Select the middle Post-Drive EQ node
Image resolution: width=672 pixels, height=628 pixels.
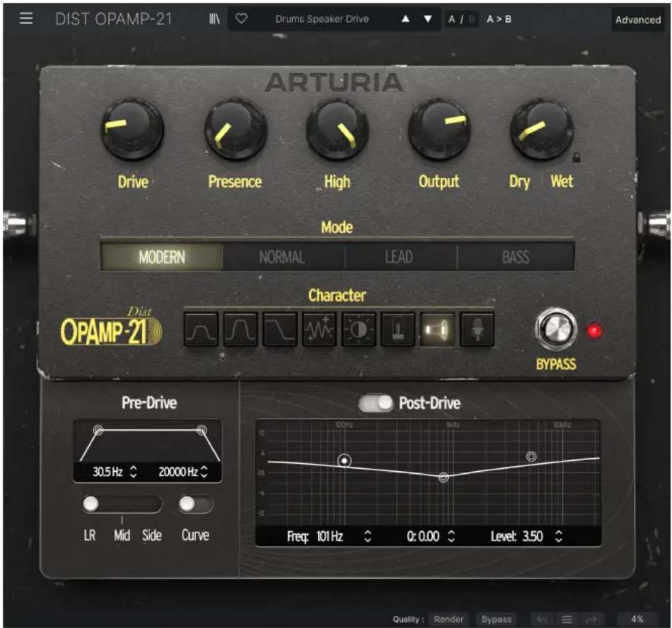(444, 477)
